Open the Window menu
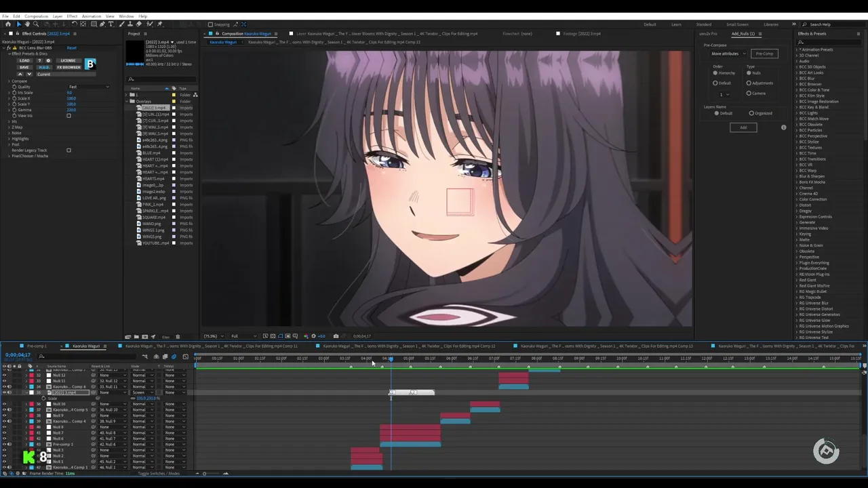The height and width of the screenshot is (488, 868). pyautogui.click(x=126, y=16)
